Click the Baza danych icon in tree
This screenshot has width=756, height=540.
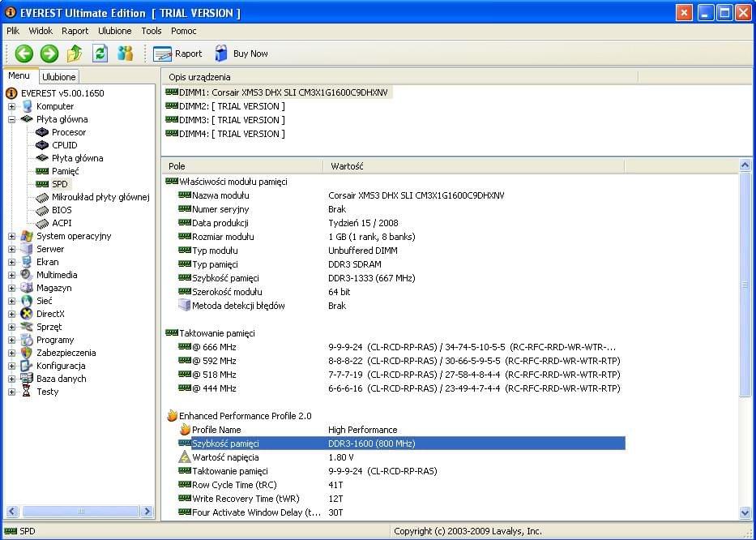pos(27,379)
